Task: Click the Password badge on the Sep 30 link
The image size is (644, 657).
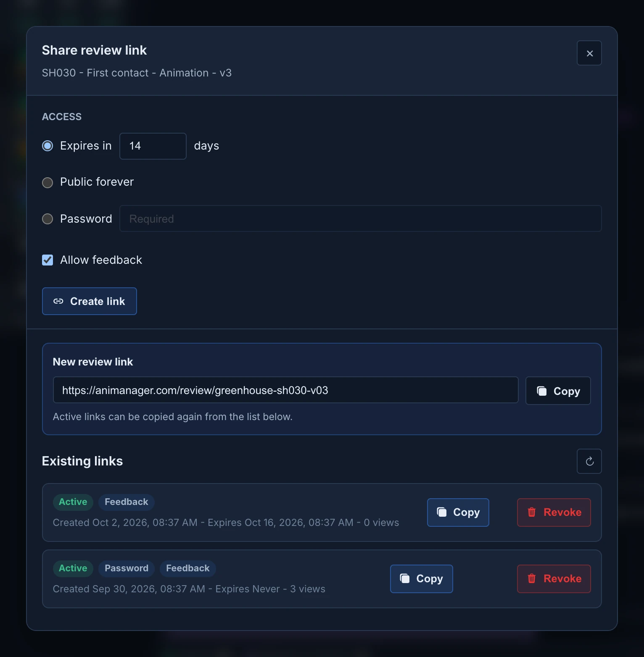Action: (x=127, y=568)
